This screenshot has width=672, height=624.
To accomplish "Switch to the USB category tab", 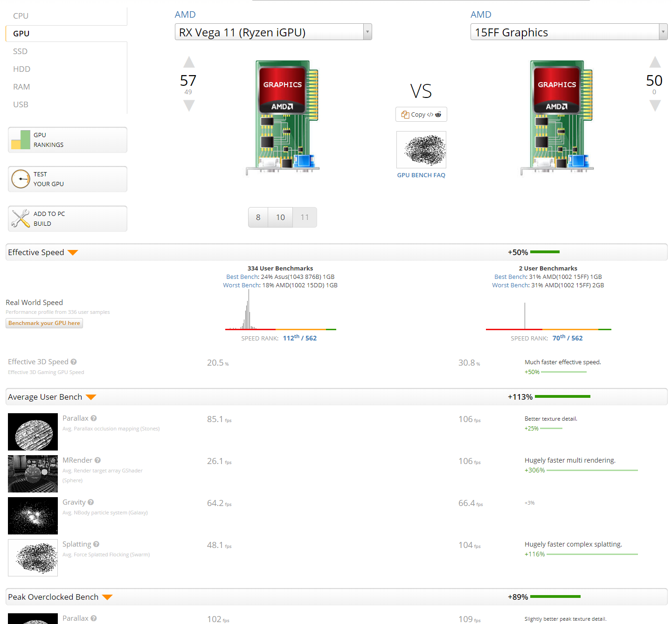I will click(66, 104).
